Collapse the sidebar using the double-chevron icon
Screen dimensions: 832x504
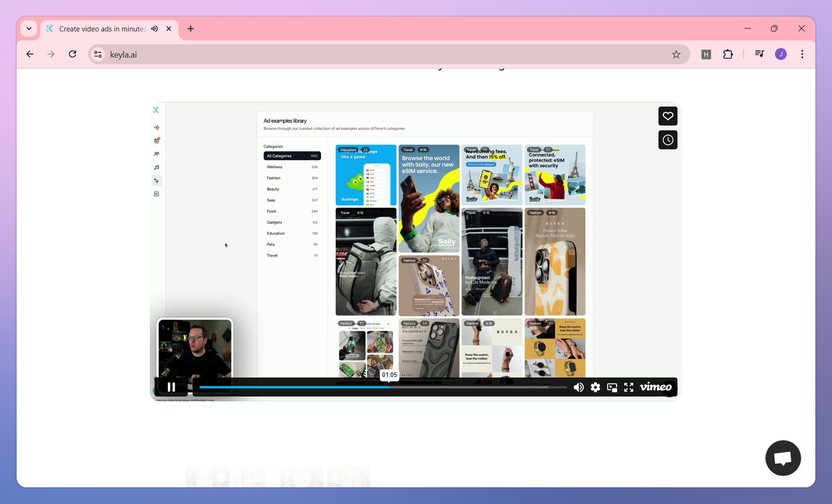(x=155, y=110)
